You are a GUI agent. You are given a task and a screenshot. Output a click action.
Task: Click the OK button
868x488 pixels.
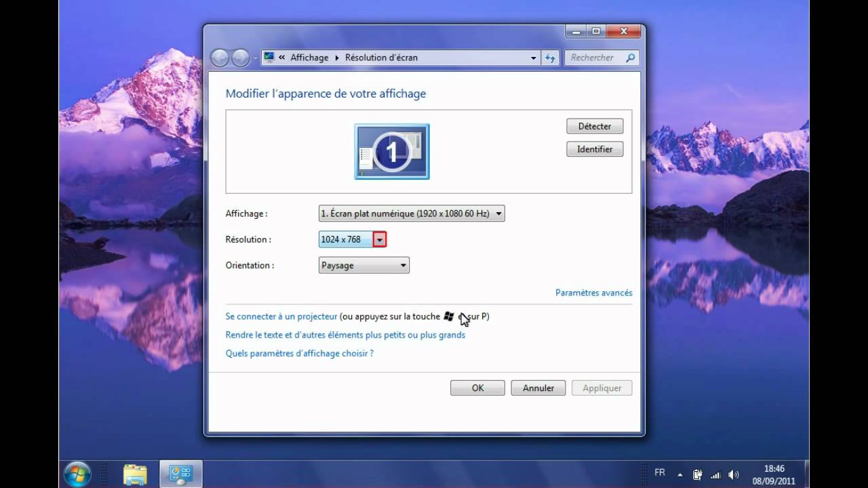tap(477, 388)
